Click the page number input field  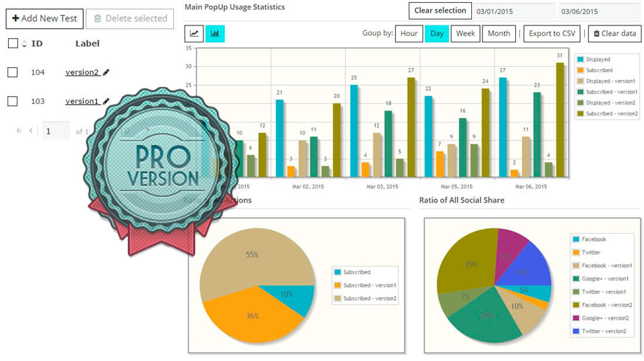point(56,131)
